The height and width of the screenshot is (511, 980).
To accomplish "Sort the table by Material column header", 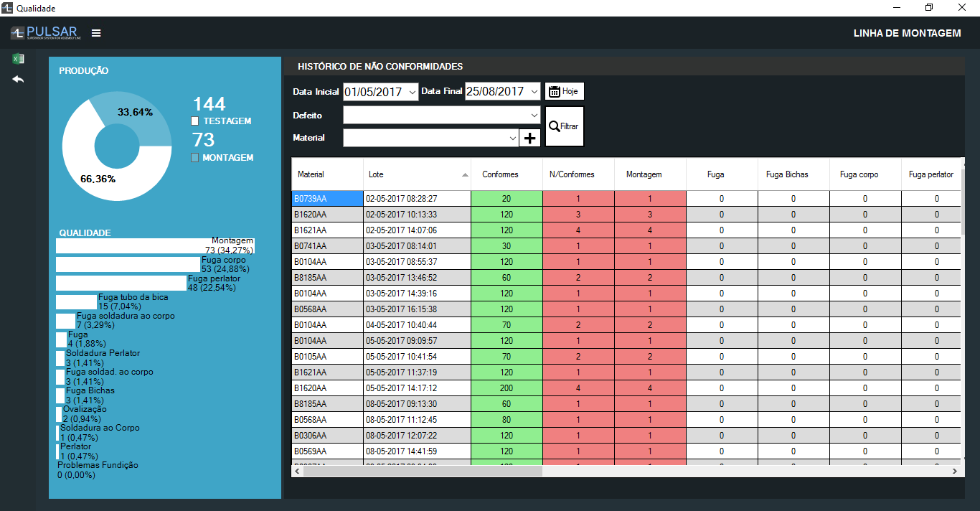I will [x=328, y=174].
